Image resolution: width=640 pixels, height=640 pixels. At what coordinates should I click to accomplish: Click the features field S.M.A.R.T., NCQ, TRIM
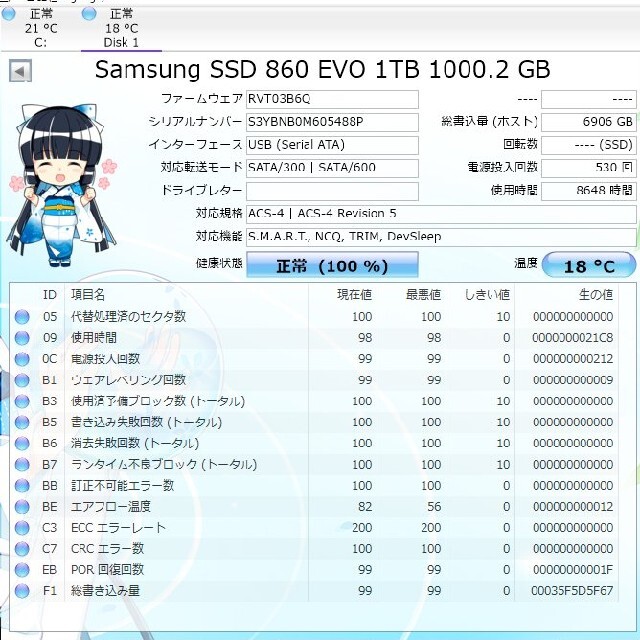(x=441, y=237)
